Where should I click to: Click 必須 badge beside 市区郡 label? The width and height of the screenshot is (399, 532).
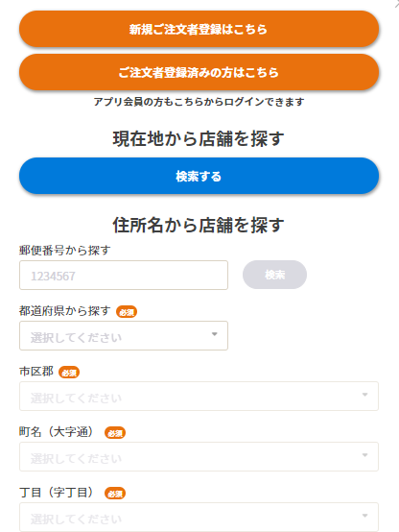click(69, 373)
